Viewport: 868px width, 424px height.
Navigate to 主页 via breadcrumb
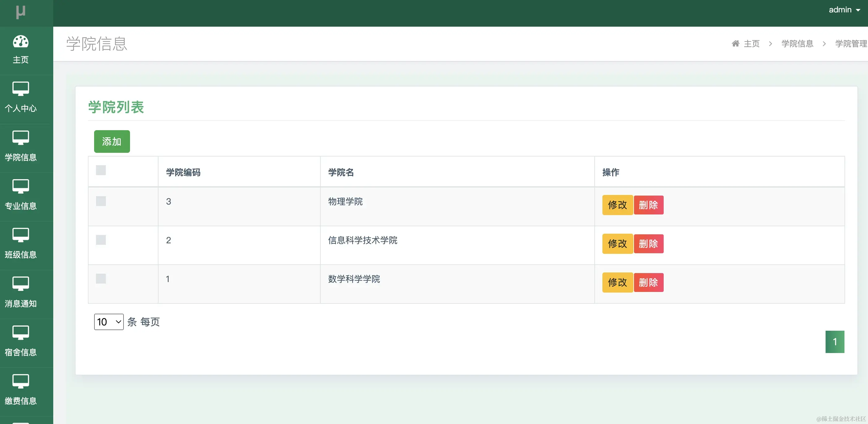[751, 44]
